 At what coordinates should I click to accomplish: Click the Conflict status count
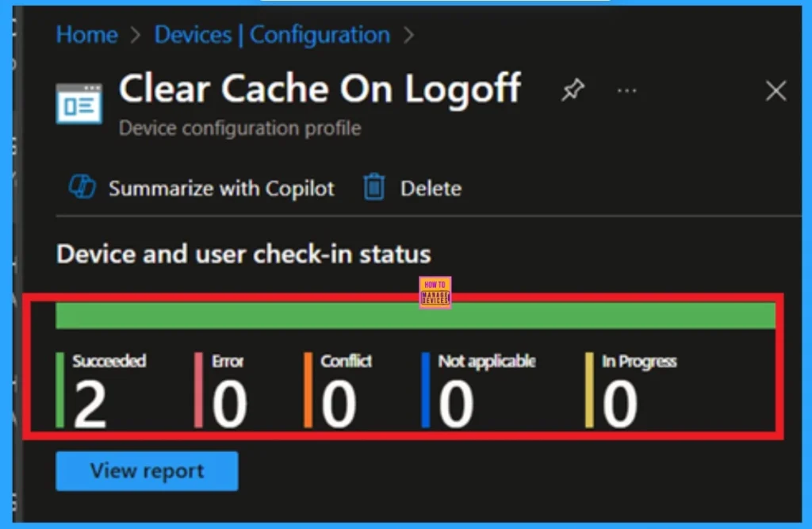[339, 404]
